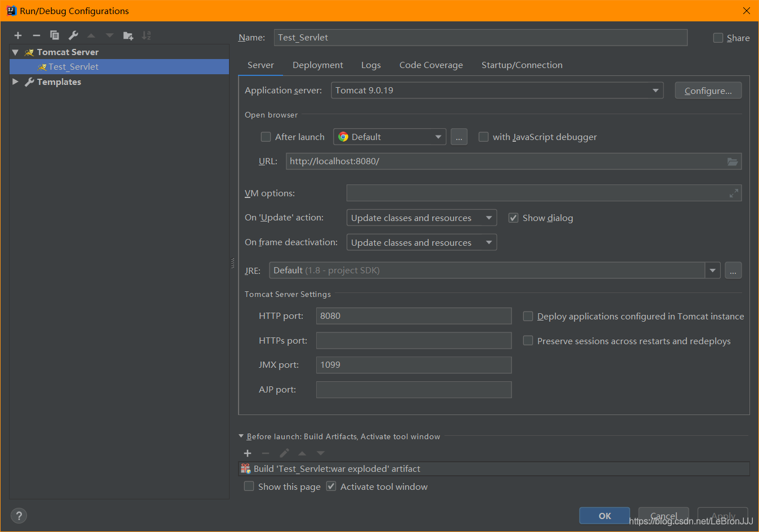The image size is (759, 532).
Task: Expand the Templates tree node
Action: click(15, 82)
